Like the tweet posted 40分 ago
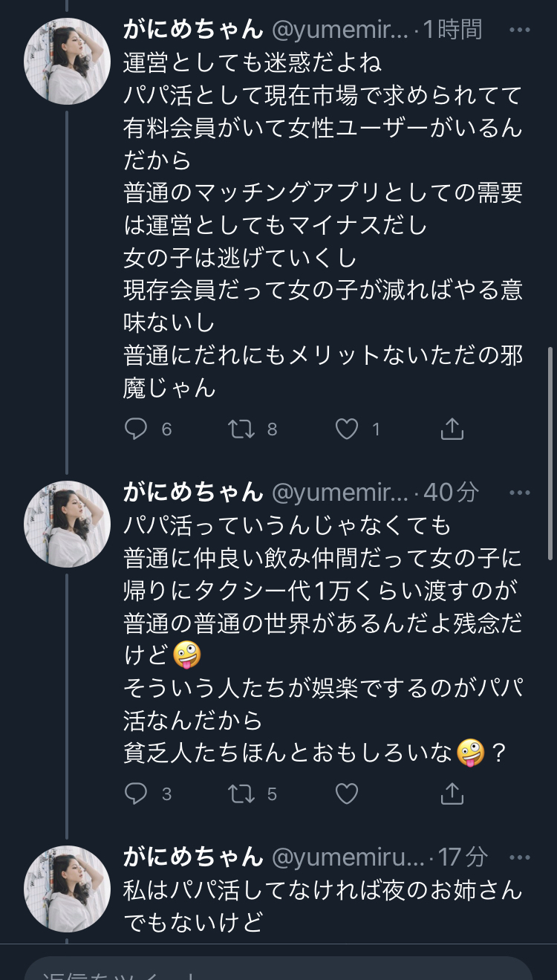557x980 pixels. 347,794
